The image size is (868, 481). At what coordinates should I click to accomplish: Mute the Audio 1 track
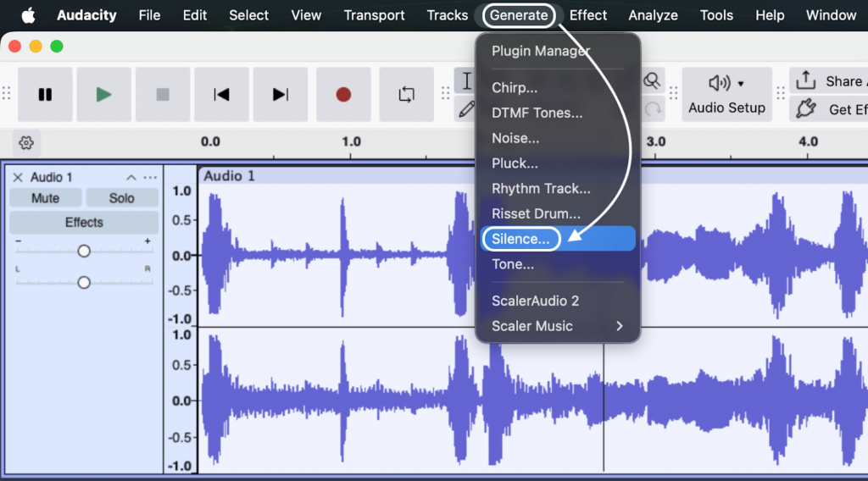pyautogui.click(x=46, y=198)
